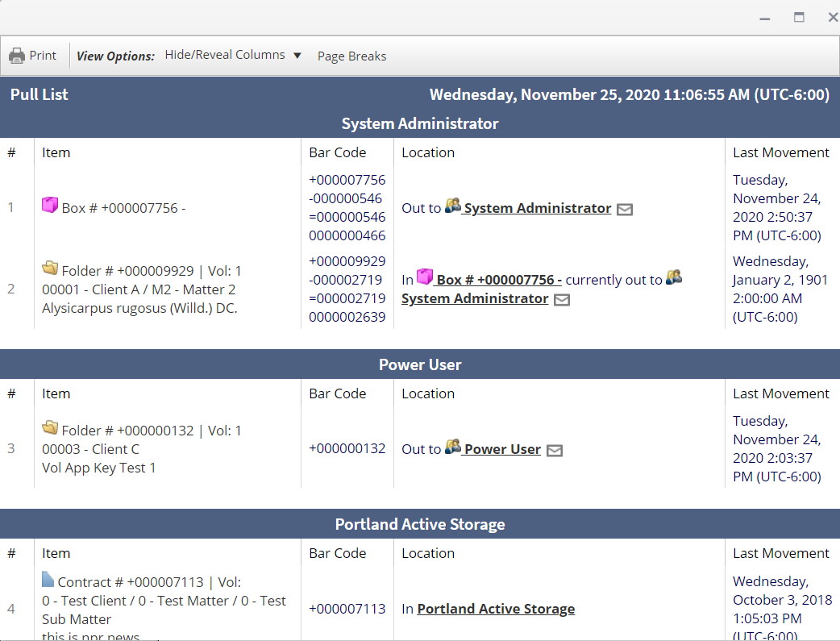Click 'Contract # +000007113 | Vol:' item text
The height and width of the screenshot is (641, 840).
pos(149,583)
